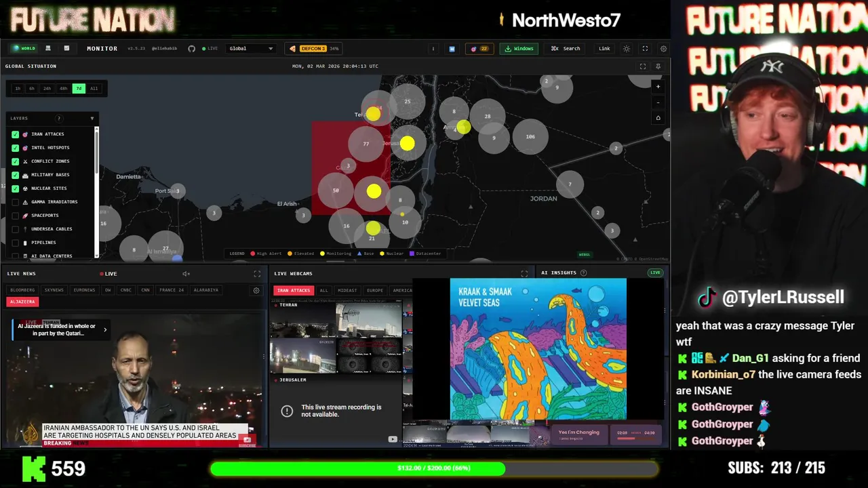Select the 24h time range

click(47, 88)
